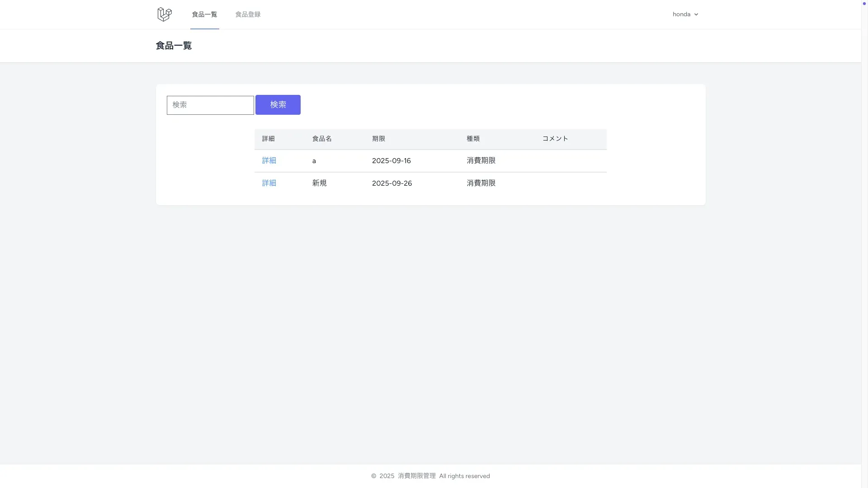Open 詳細 link for food item a

[269, 161]
